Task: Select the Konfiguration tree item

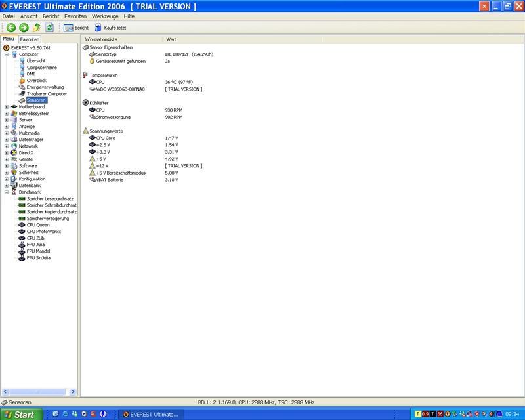Action: (x=31, y=179)
